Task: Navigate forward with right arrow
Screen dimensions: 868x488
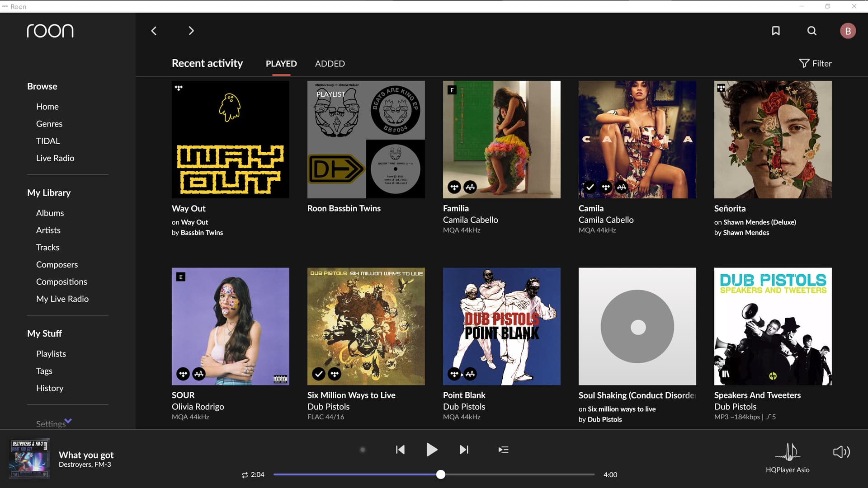Action: (x=191, y=31)
